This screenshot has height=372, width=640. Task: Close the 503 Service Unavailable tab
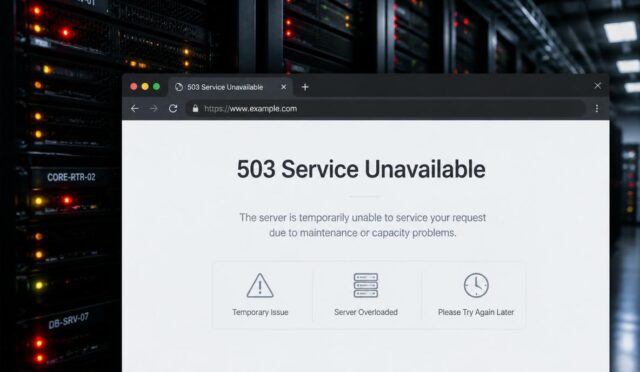[x=284, y=87]
